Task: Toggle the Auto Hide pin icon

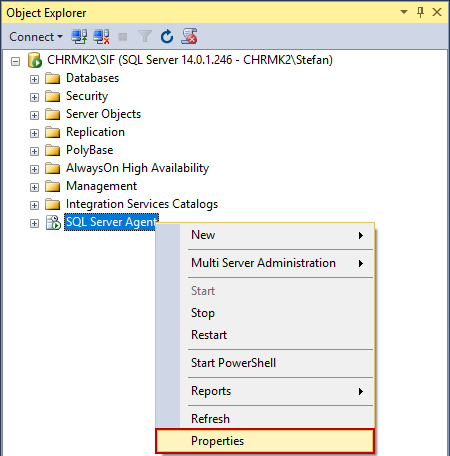Action: 420,13
